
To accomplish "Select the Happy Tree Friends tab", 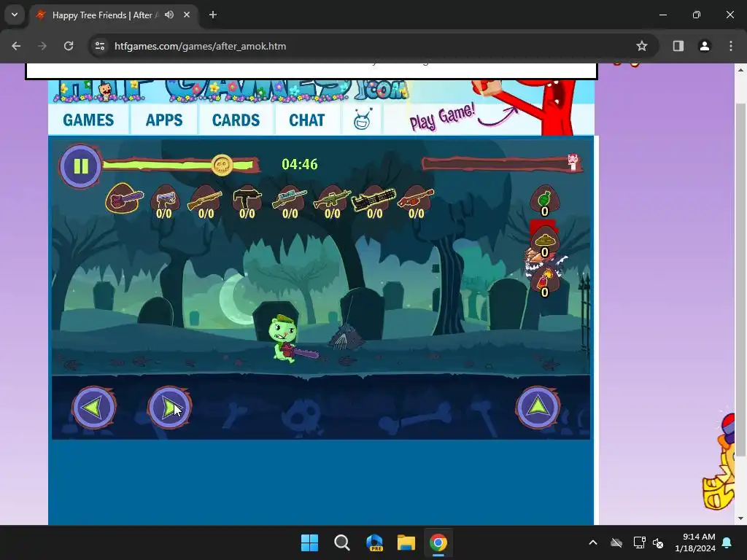I will tap(115, 15).
